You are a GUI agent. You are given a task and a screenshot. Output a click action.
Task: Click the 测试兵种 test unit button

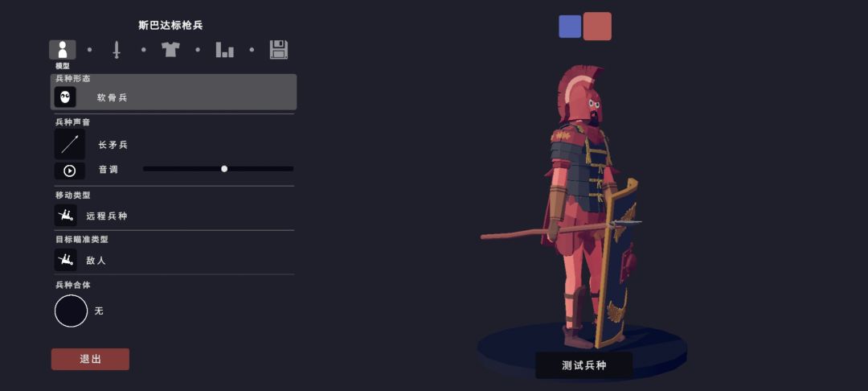[x=584, y=365]
